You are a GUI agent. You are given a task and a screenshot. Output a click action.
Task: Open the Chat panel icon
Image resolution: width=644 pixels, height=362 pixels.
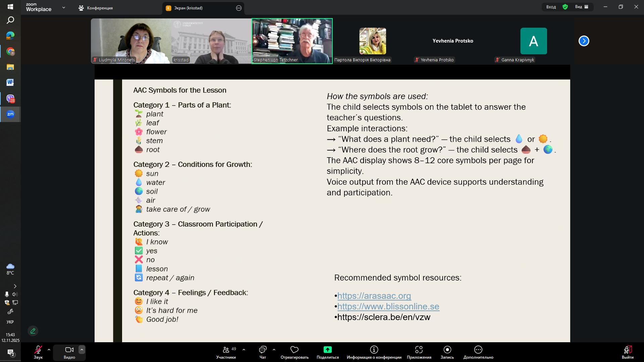point(263,350)
